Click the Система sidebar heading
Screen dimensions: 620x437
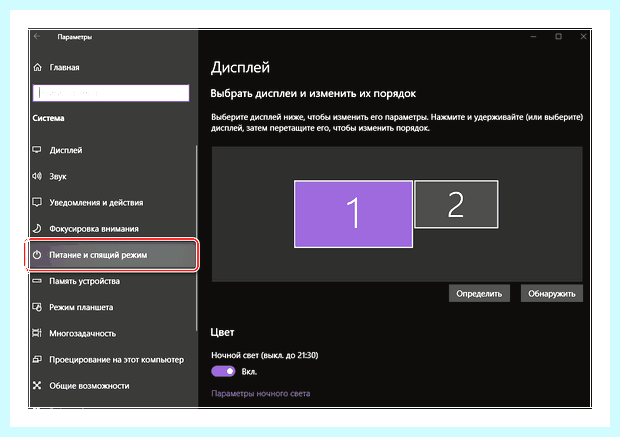pos(48,118)
